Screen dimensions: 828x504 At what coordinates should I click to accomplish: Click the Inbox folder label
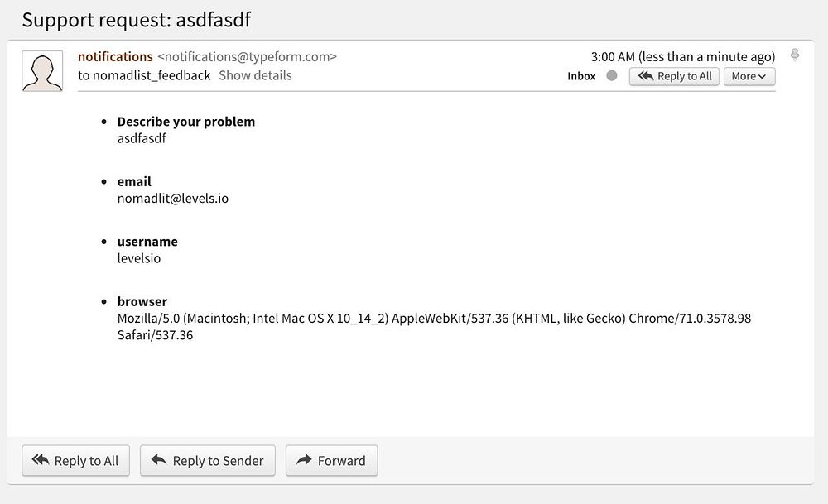(x=581, y=76)
